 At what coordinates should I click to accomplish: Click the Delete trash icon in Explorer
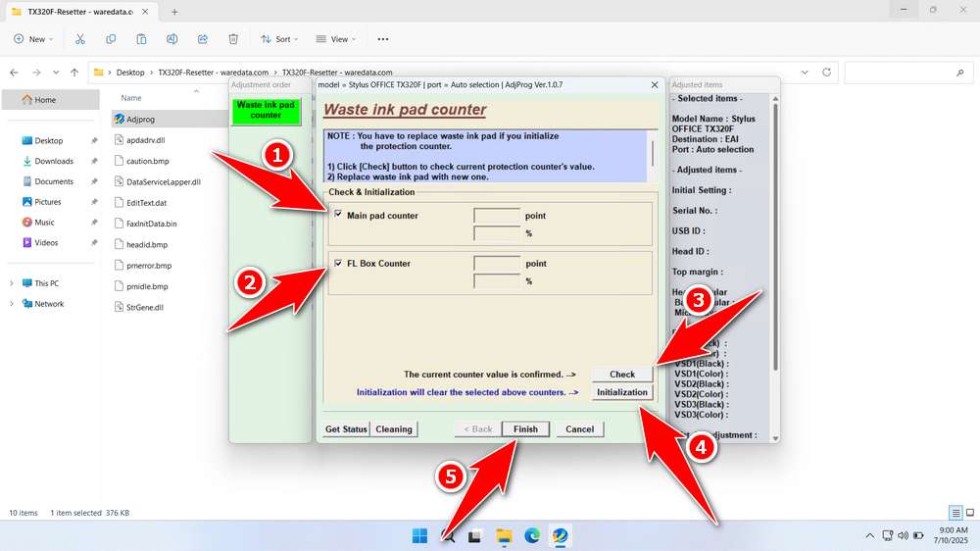pyautogui.click(x=233, y=39)
